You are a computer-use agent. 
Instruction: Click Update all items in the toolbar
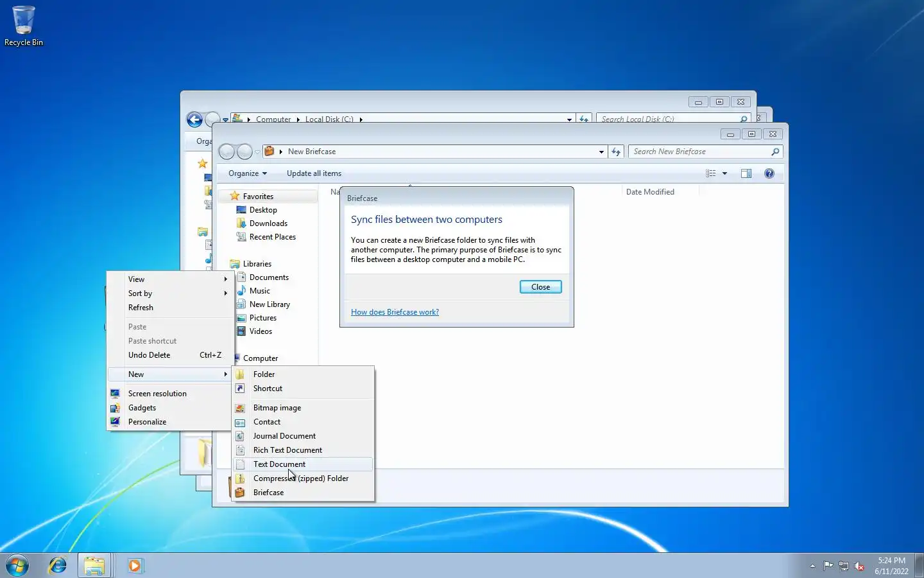coord(314,173)
